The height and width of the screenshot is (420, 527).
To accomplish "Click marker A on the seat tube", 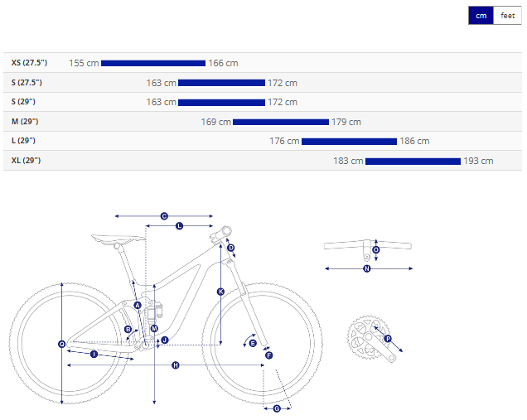I will coord(138,305).
